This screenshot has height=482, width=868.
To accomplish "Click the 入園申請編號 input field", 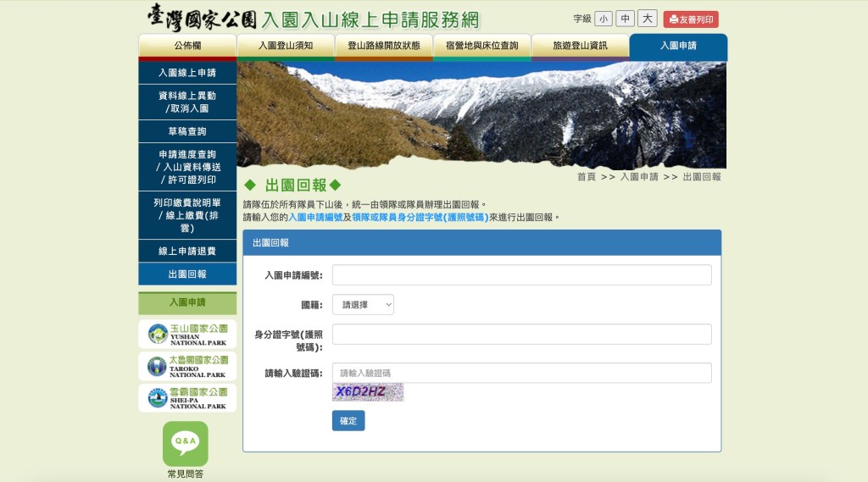I will click(521, 275).
